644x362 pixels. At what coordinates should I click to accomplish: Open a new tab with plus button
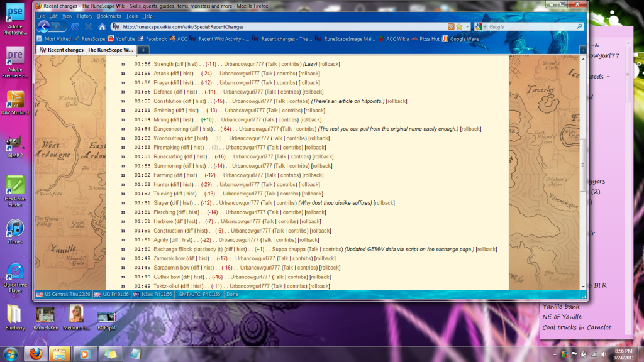click(x=143, y=50)
